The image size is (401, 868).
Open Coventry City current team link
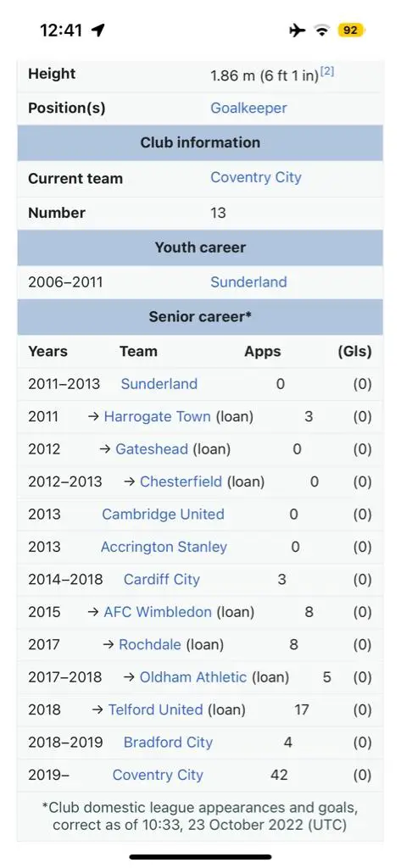(x=256, y=178)
